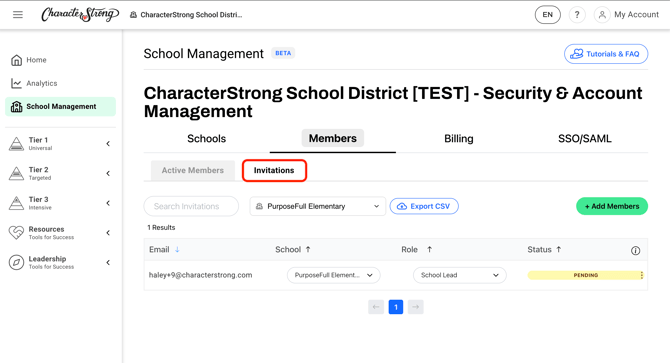Screen dimensions: 670x363
Task: Open Tutorials & FAQ
Action: click(606, 54)
